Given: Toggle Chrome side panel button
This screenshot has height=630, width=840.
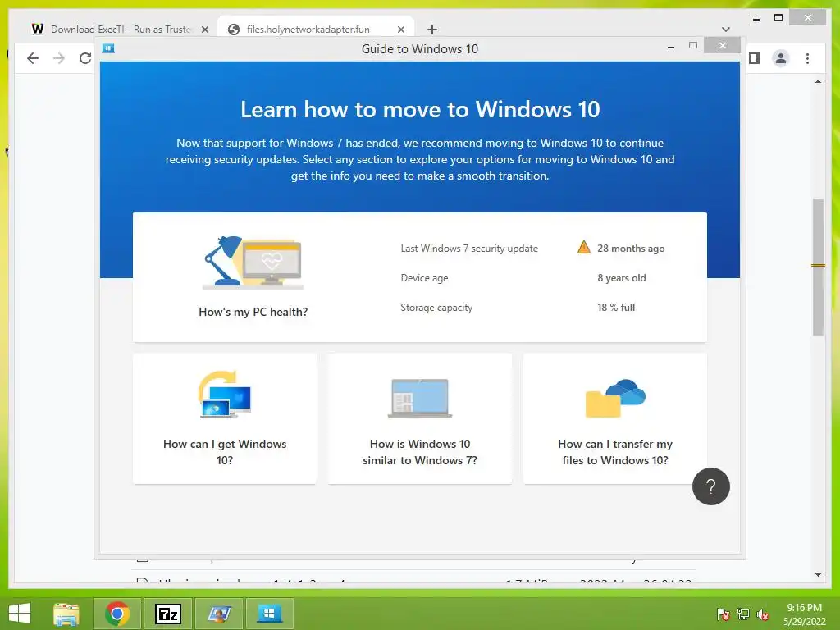Looking at the screenshot, I should 755,58.
